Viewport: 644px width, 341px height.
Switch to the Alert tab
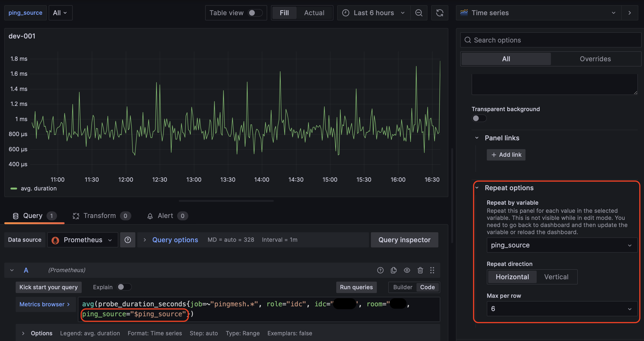167,216
